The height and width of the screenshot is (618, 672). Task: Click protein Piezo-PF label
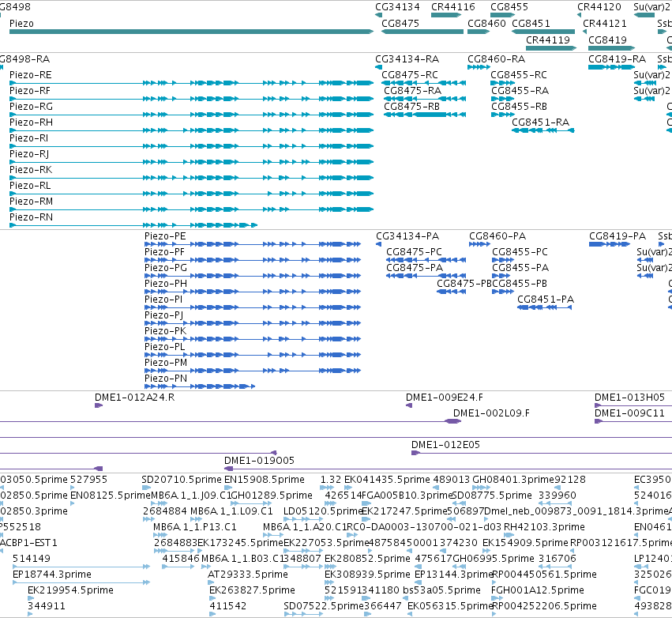(x=164, y=252)
